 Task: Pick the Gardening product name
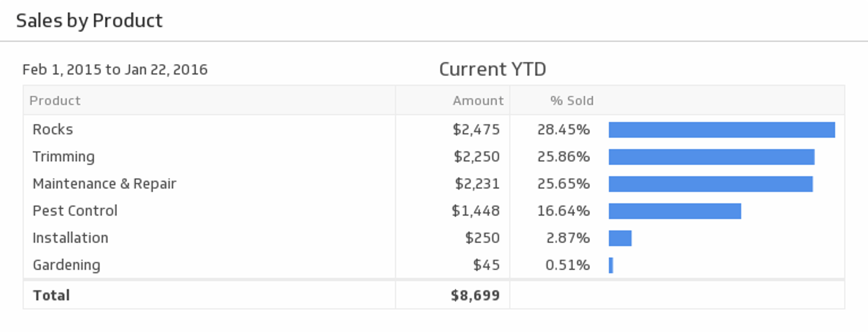(66, 265)
